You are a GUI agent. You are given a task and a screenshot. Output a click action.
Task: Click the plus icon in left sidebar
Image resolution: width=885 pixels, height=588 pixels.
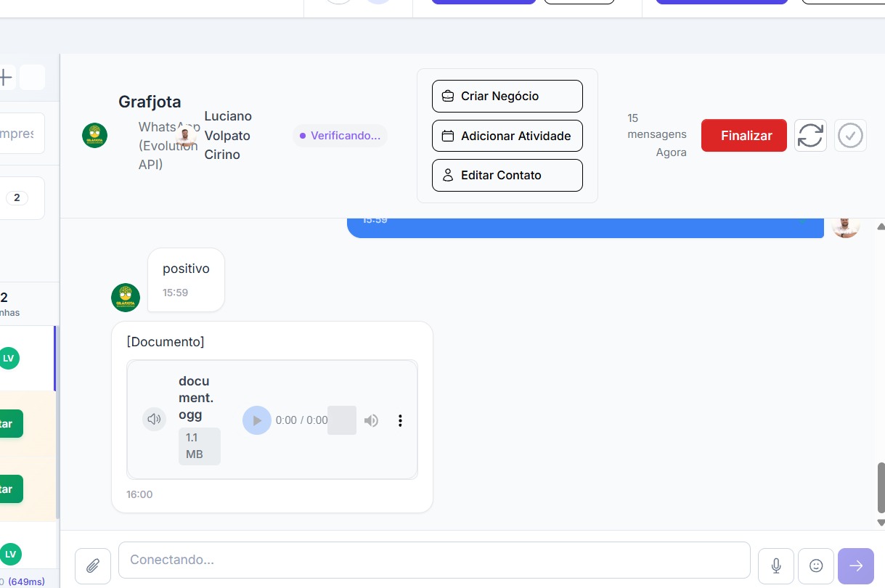tap(5, 77)
